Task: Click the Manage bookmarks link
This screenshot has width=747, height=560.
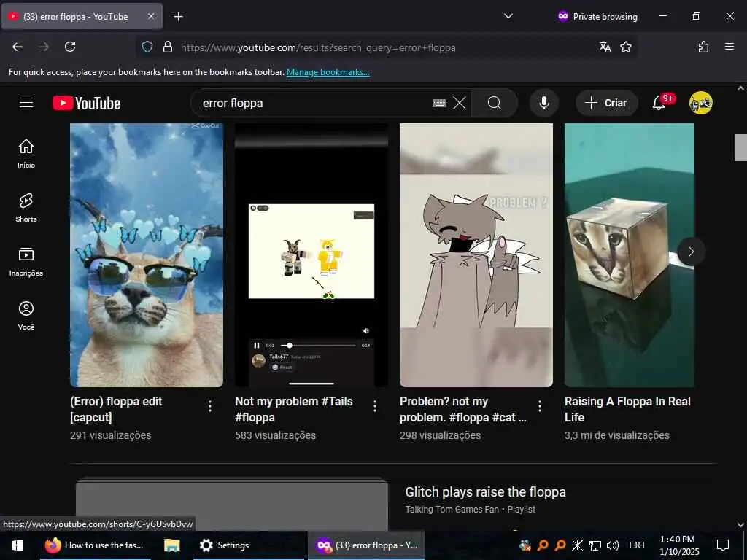Action: tap(328, 72)
